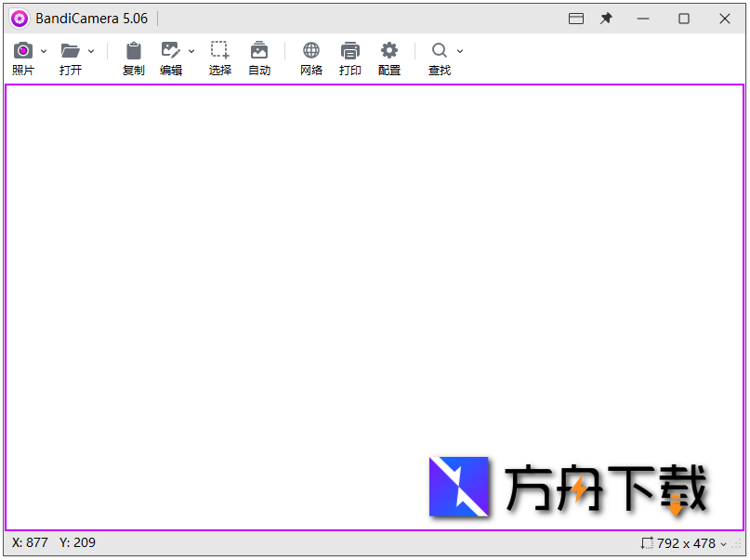The image size is (750, 560).
Task: Copy the image with the 复制 clipboard icon
Action: [x=133, y=51]
